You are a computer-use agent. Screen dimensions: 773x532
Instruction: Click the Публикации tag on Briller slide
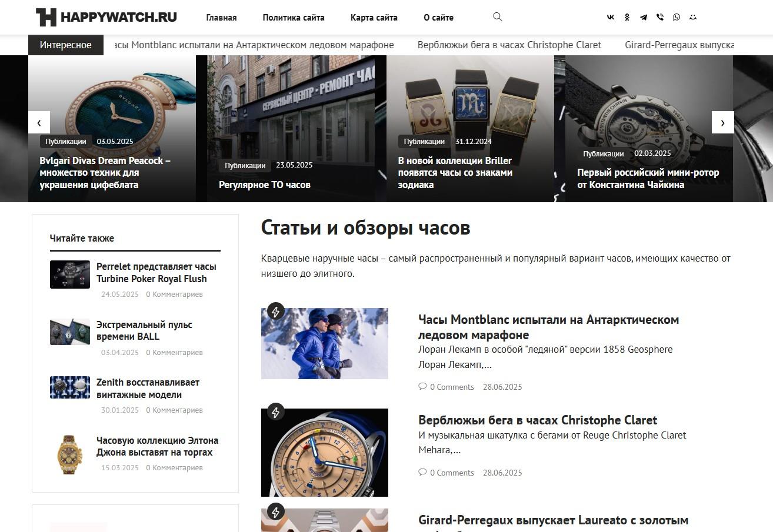pos(424,142)
